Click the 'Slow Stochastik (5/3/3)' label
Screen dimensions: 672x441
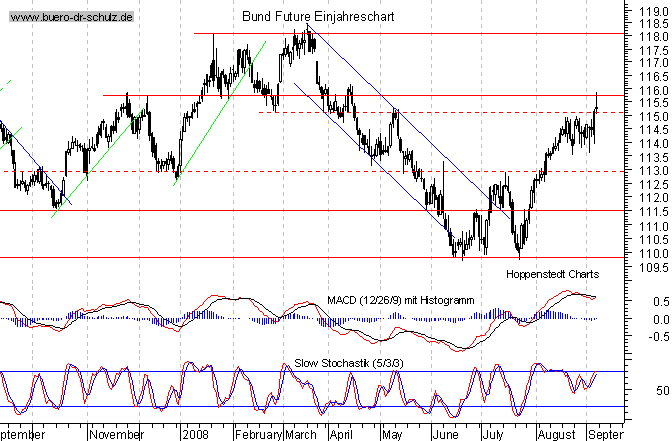(348, 363)
